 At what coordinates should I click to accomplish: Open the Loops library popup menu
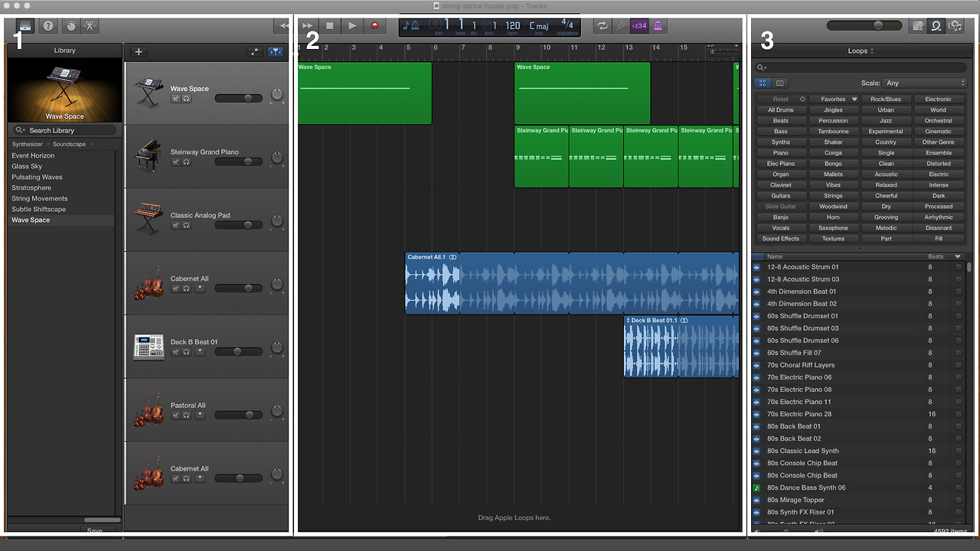click(x=861, y=51)
